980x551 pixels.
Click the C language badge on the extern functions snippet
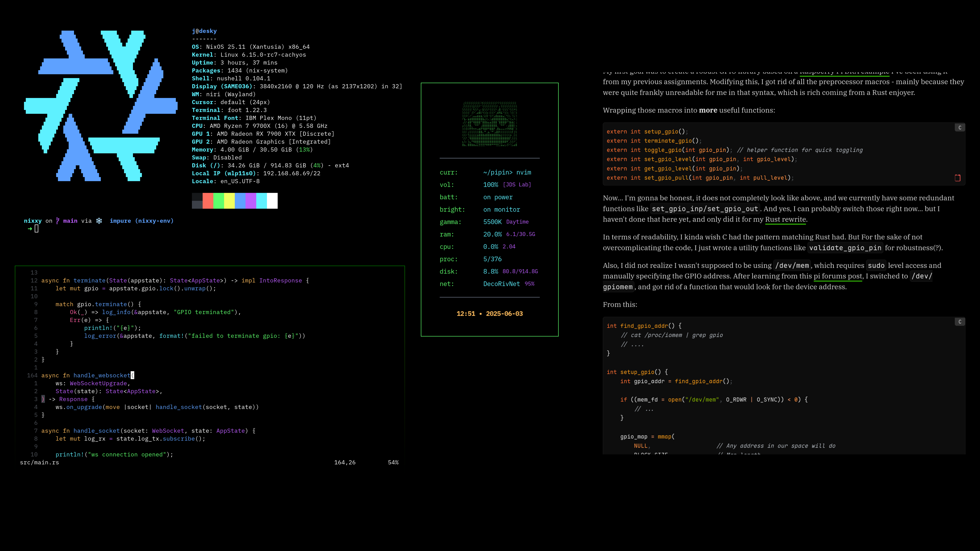pos(960,127)
